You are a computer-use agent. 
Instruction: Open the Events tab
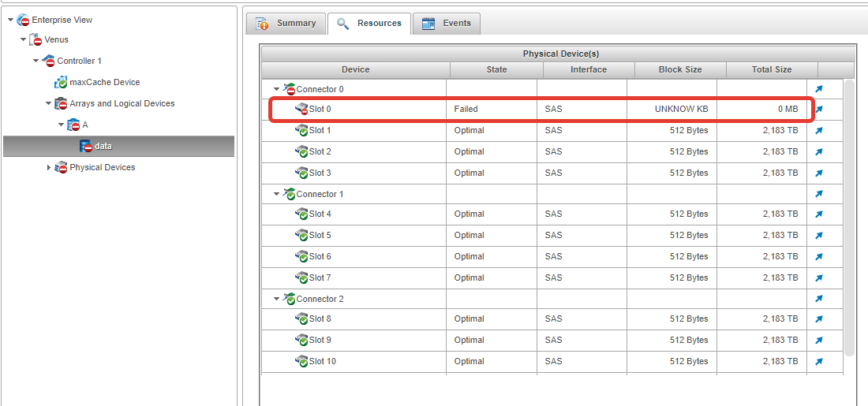coord(447,24)
